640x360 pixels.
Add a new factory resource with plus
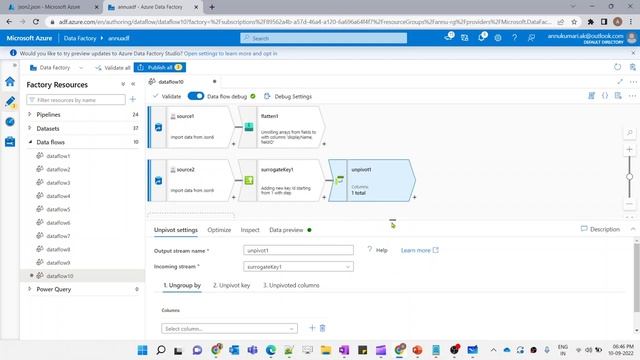(133, 99)
